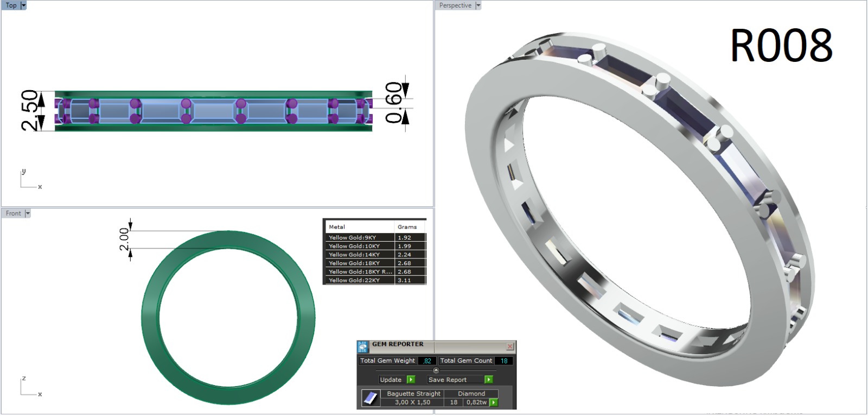Screen dimensions: 868x416
Task: Click the Perspective viewport title label
Action: [455, 5]
